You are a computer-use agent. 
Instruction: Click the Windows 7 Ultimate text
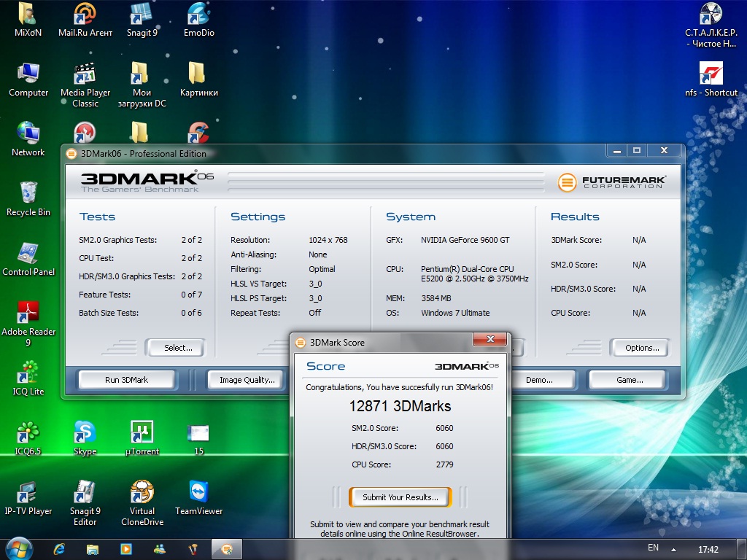[x=455, y=313]
